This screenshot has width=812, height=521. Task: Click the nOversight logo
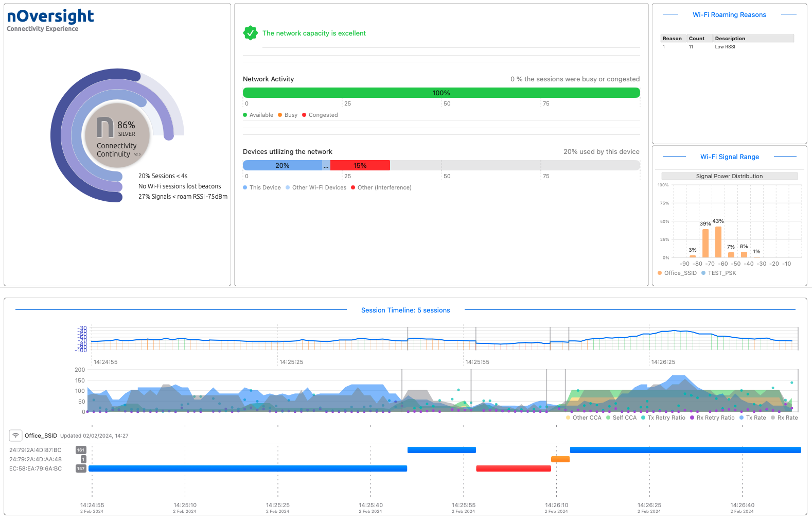[x=50, y=16]
